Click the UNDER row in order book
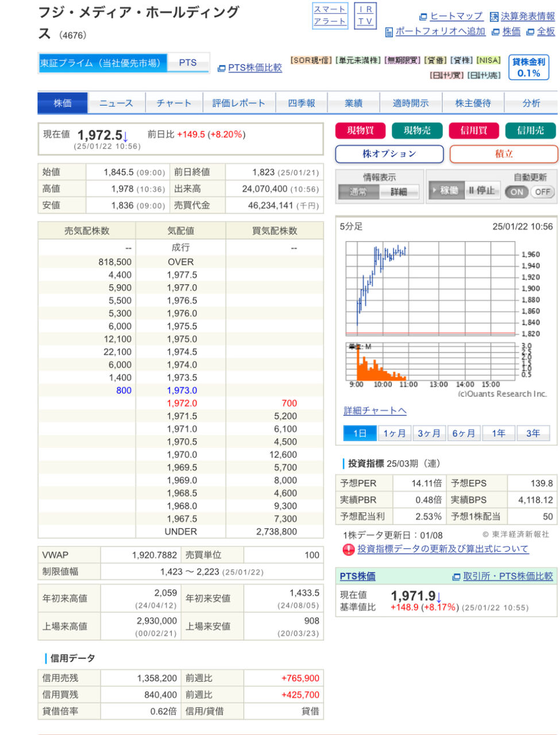 point(181,532)
